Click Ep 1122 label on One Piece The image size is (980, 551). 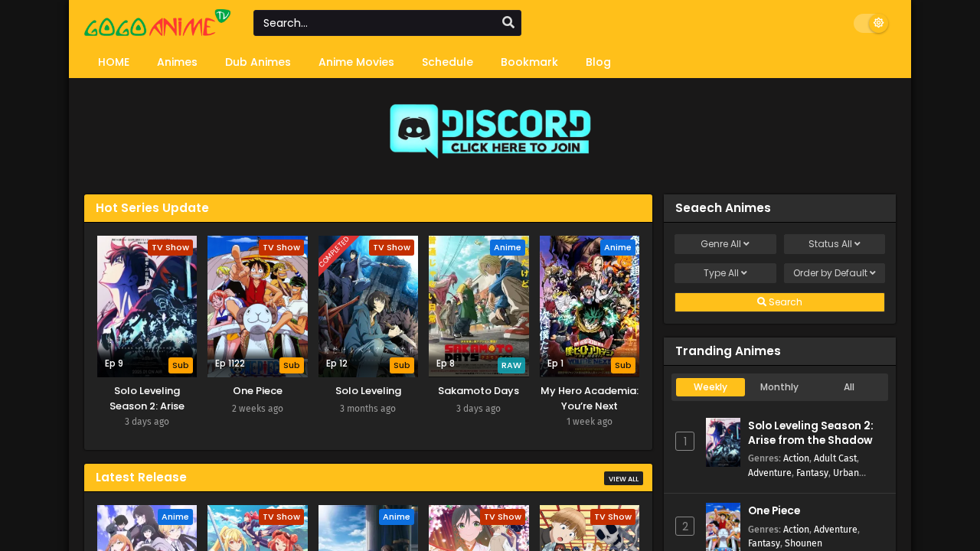(230, 364)
